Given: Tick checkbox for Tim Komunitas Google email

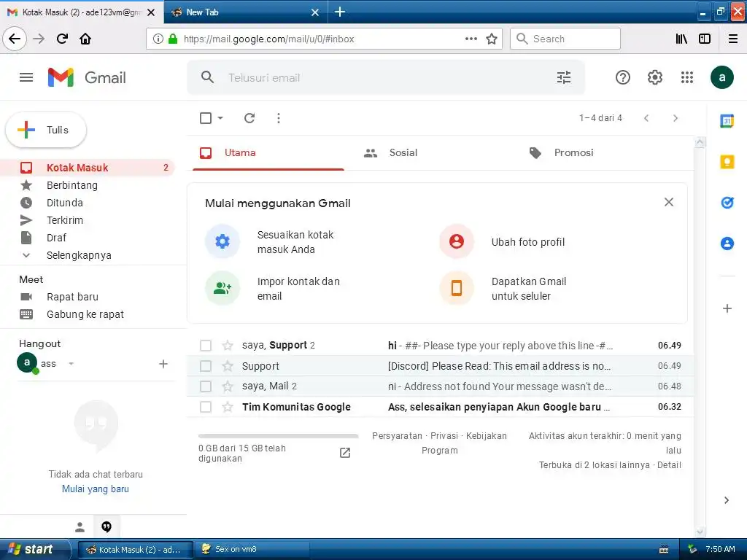Looking at the screenshot, I should [206, 407].
